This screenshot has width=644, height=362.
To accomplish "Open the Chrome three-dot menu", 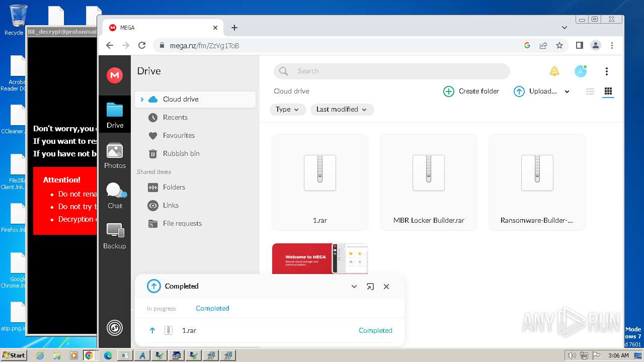I will coord(612,45).
